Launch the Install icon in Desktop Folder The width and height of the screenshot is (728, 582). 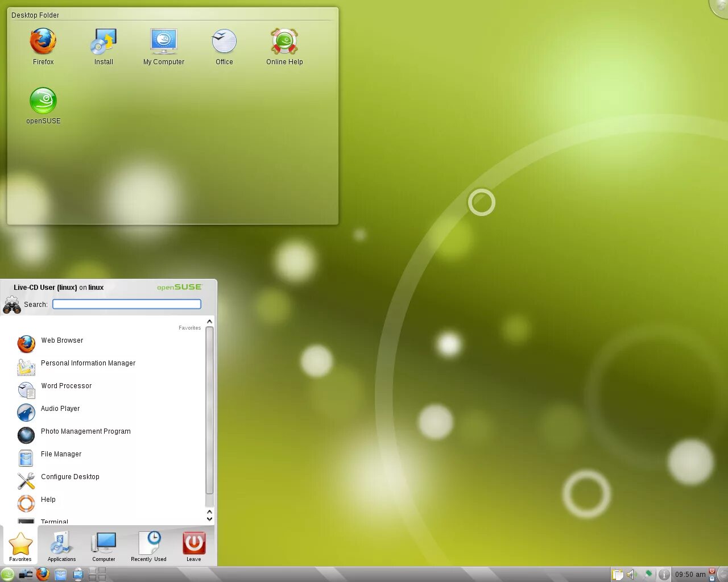pos(104,47)
